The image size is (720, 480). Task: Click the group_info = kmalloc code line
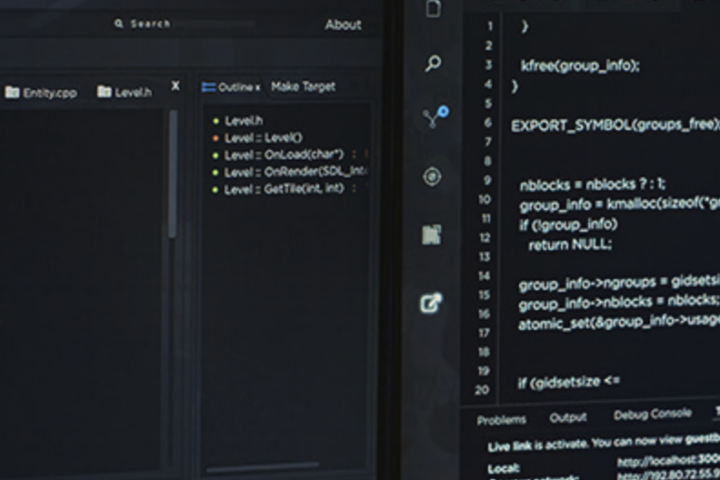click(619, 204)
